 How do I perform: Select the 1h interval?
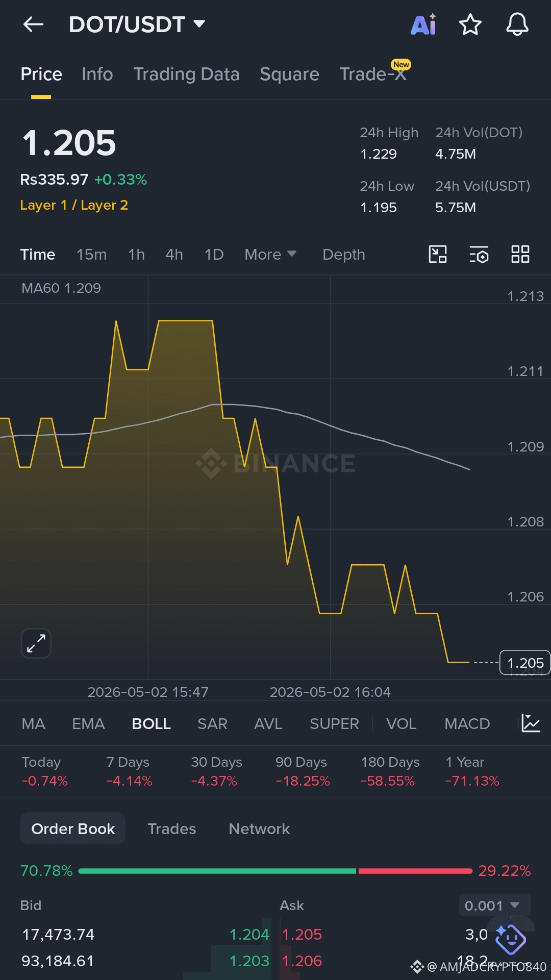click(x=136, y=254)
